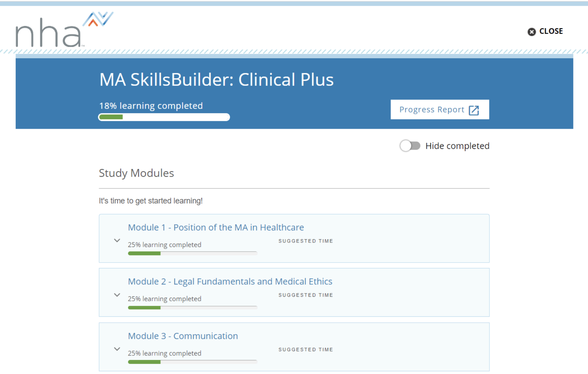Click the 'MA SkillsBuilder: Clinical Plus' title
The width and height of the screenshot is (588, 374).
216,79
